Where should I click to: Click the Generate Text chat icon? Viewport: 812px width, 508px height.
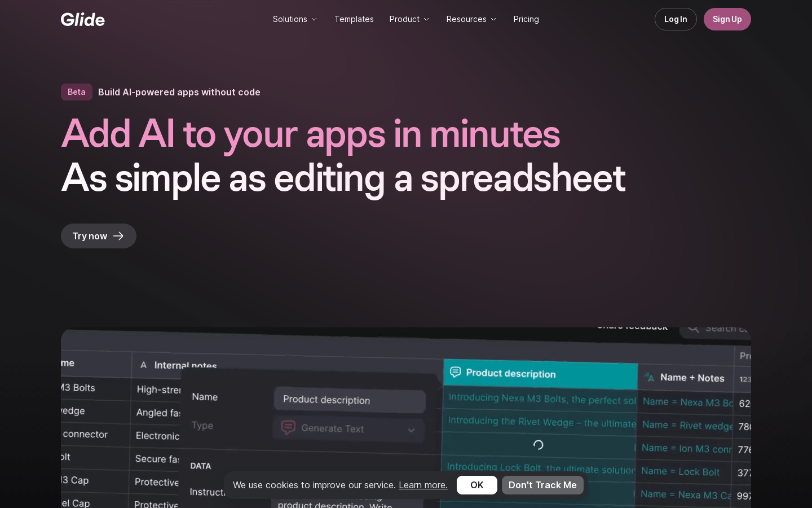[x=288, y=427]
